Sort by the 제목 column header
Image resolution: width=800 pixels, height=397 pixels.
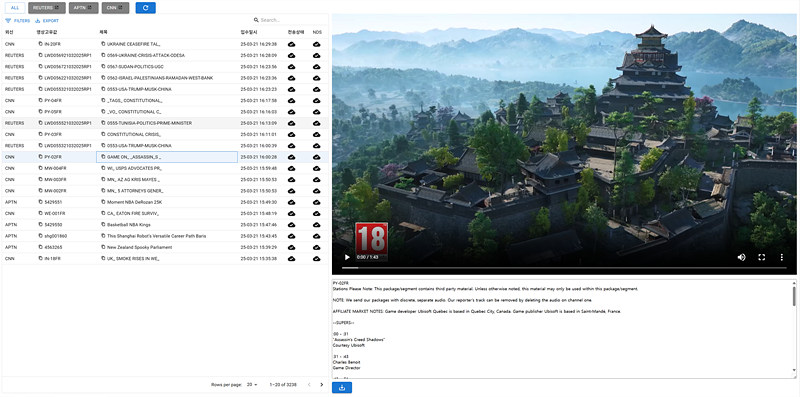103,32
